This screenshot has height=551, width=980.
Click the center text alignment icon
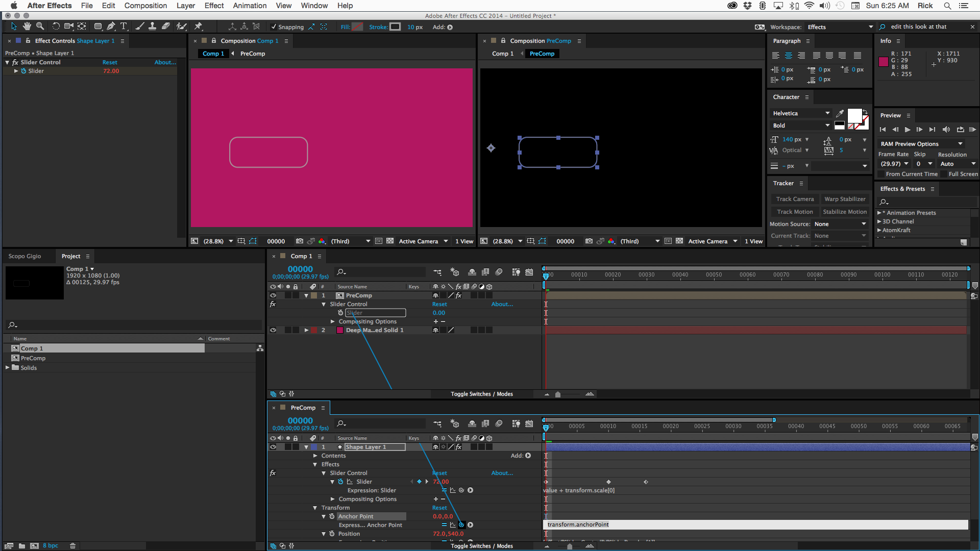pos(788,56)
